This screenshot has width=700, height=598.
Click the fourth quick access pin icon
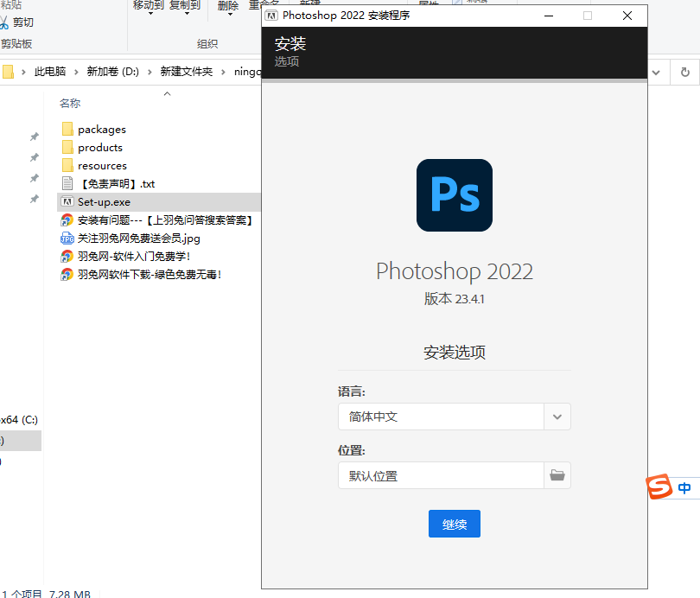35,199
